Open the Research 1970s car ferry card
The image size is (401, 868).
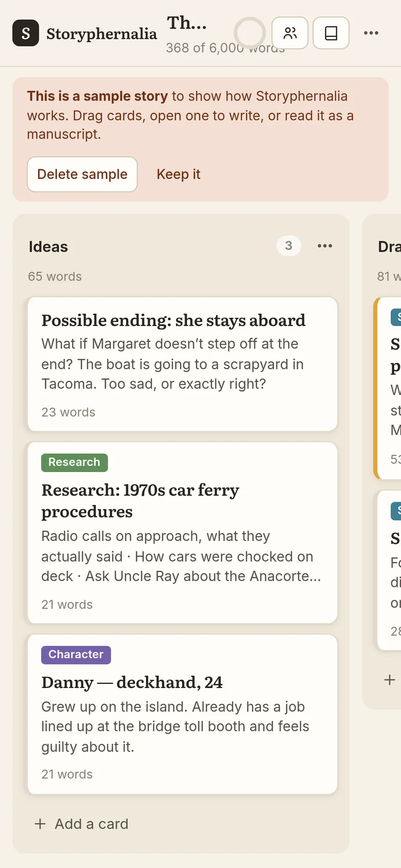183,533
